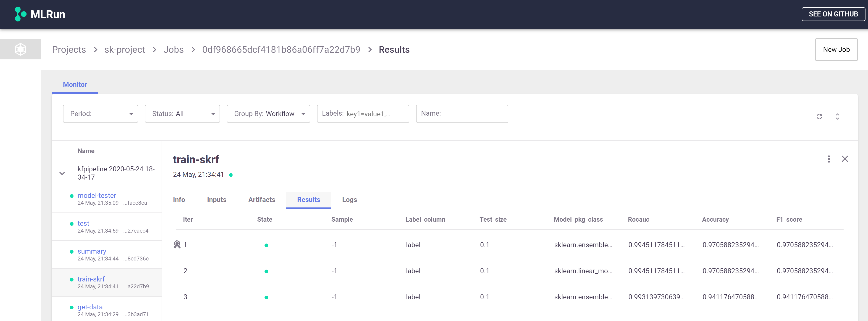Click the project hexagon icon in sidebar
Screen dimensions: 868x321
(21, 50)
